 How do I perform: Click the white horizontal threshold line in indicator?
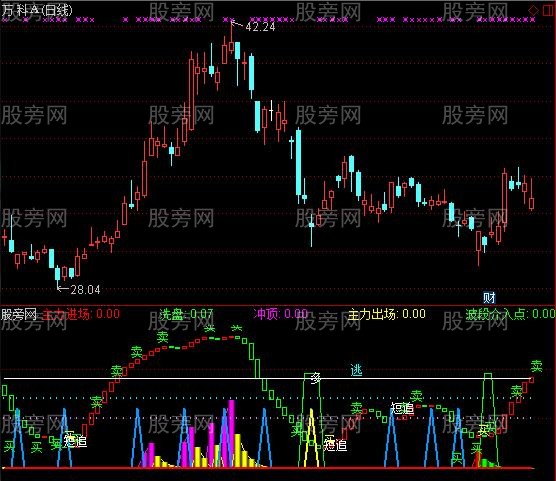point(268,379)
